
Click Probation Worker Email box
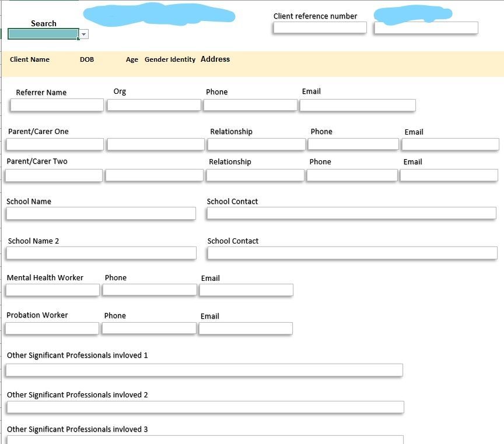(246, 329)
